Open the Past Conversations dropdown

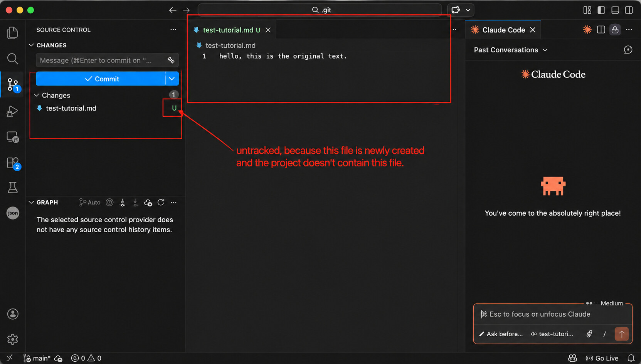coord(511,50)
